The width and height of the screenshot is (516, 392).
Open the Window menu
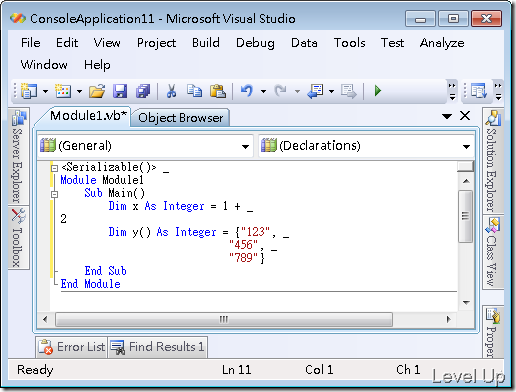tap(44, 64)
